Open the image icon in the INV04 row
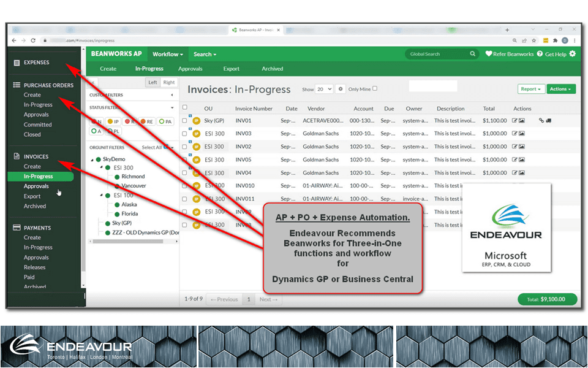This screenshot has height=368, width=588. click(522, 173)
